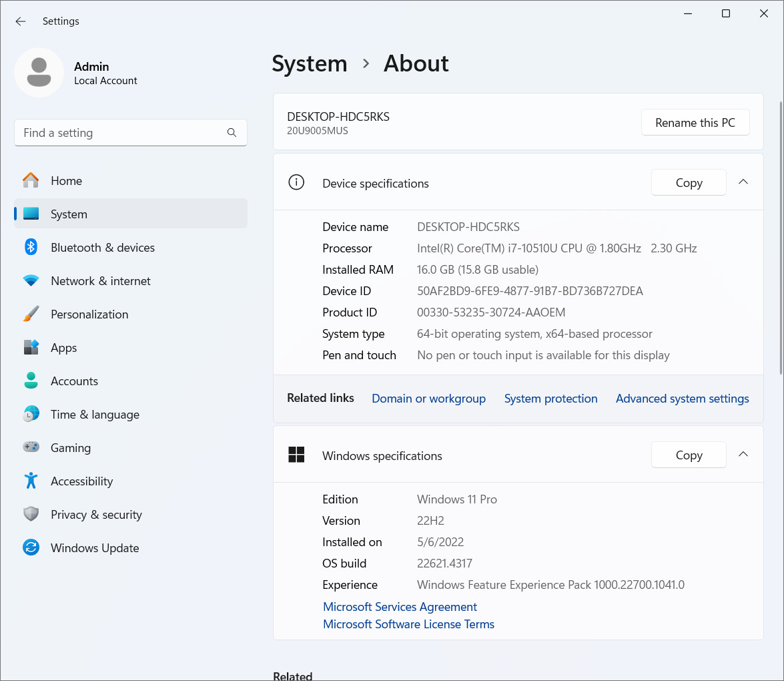Screen dimensions: 784x681
Task: Click the Apps icon in sidebar
Action: pos(31,347)
